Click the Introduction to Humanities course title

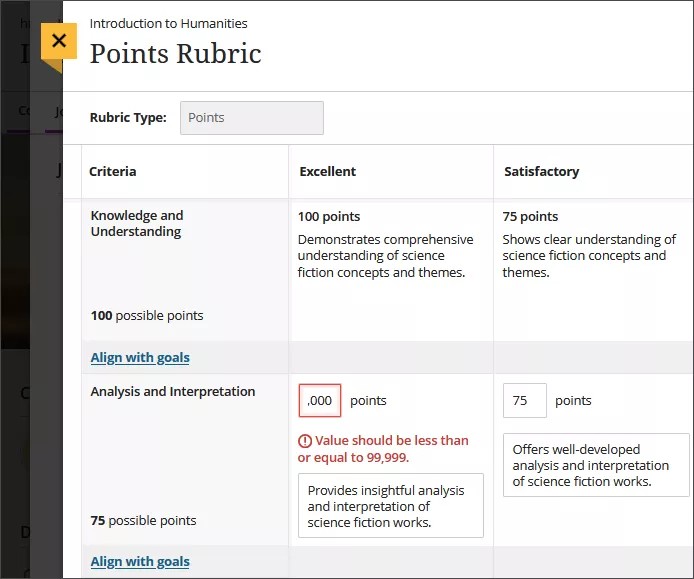click(x=168, y=23)
